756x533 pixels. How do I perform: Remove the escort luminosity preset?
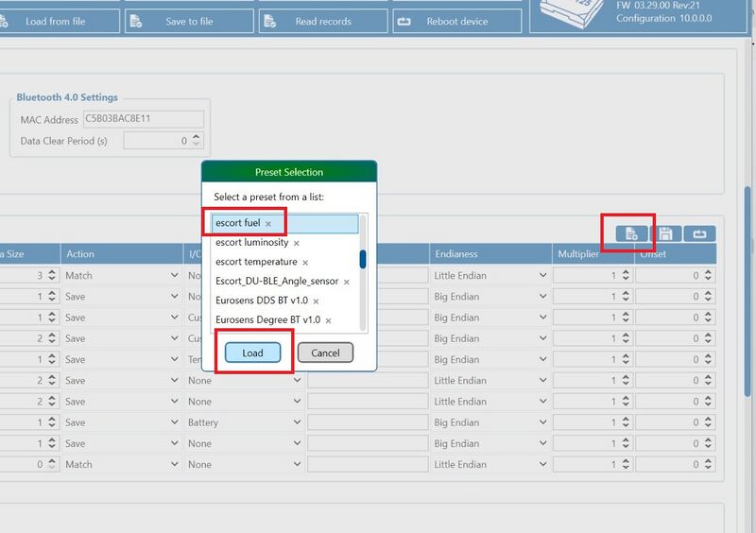pos(297,243)
